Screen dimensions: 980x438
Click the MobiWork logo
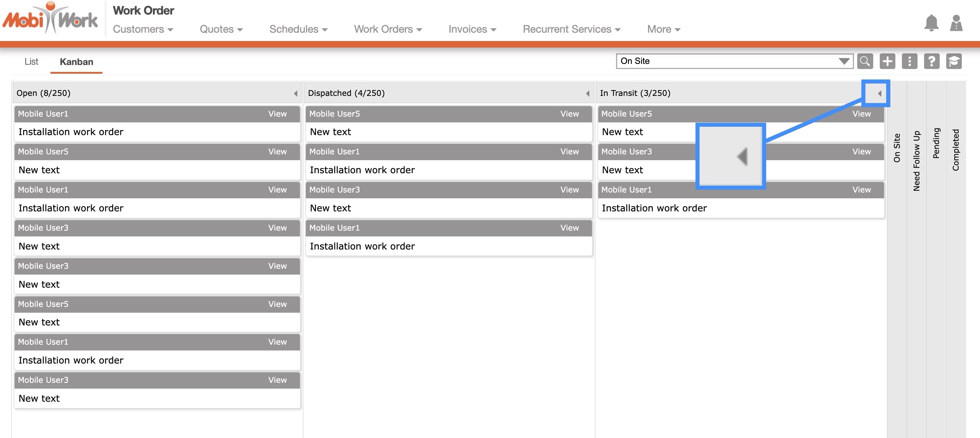50,19
